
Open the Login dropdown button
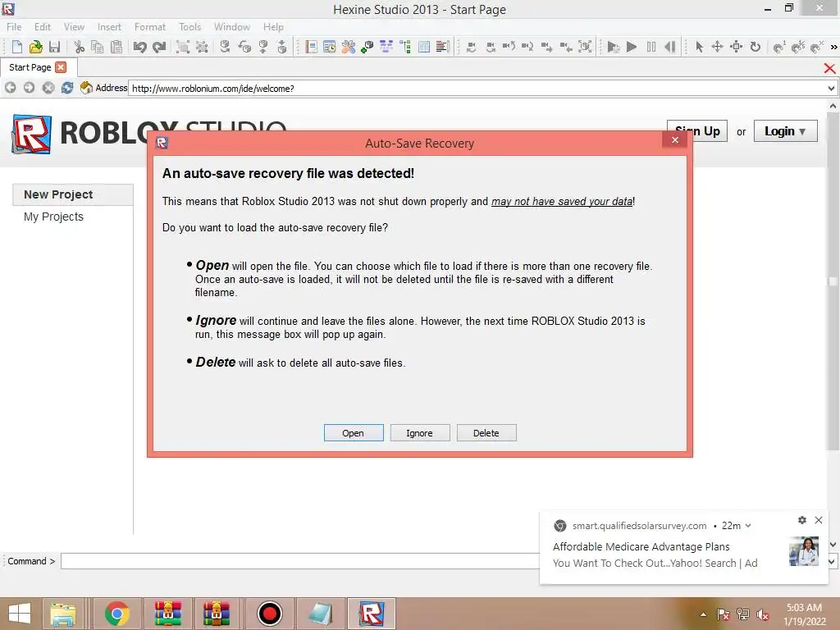tap(785, 131)
